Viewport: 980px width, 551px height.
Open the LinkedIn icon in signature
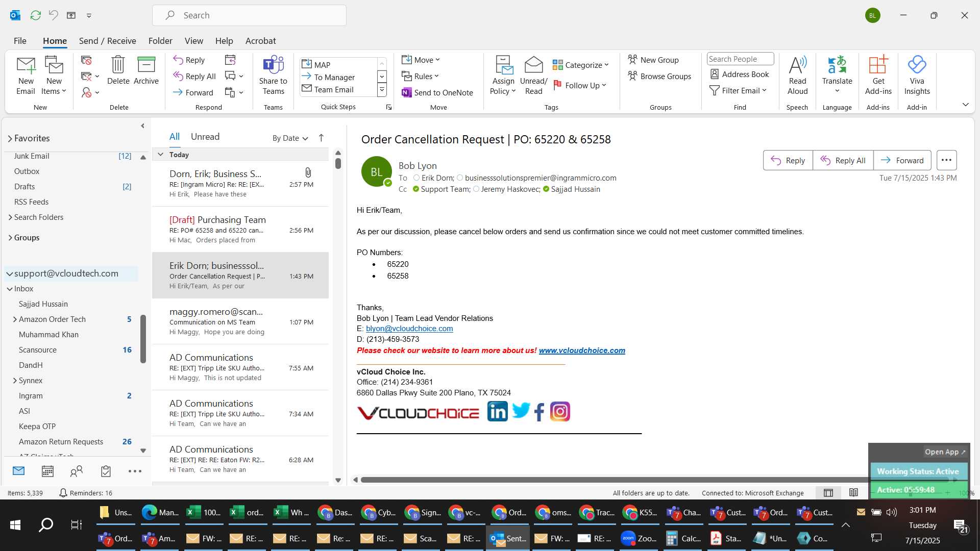pos(497,411)
